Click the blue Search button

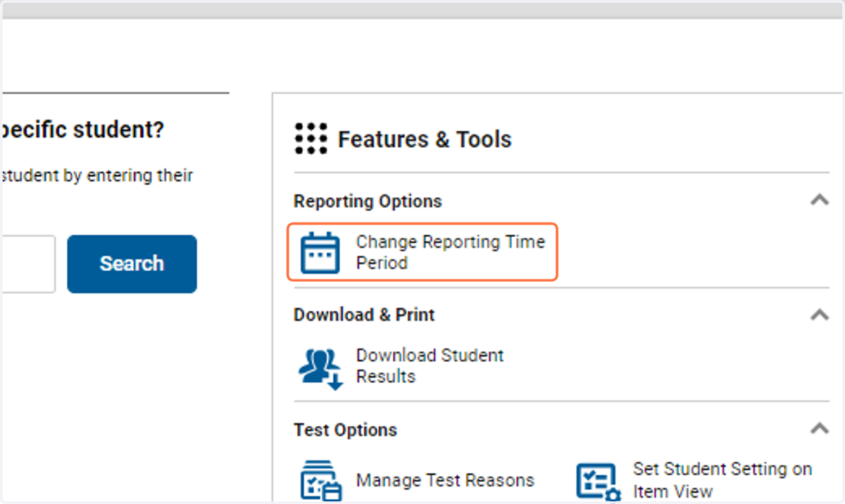tap(132, 264)
